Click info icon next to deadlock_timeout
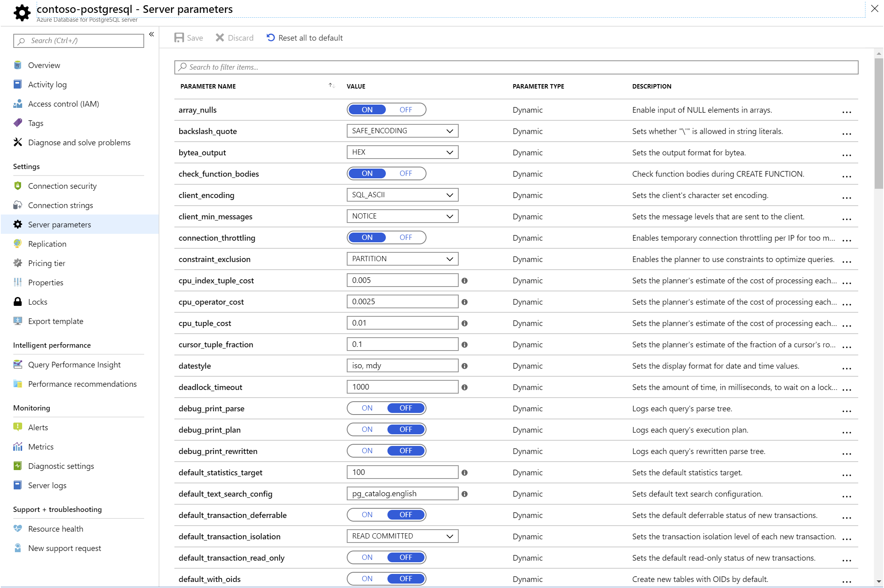The height and width of the screenshot is (588, 884). pyautogui.click(x=464, y=387)
